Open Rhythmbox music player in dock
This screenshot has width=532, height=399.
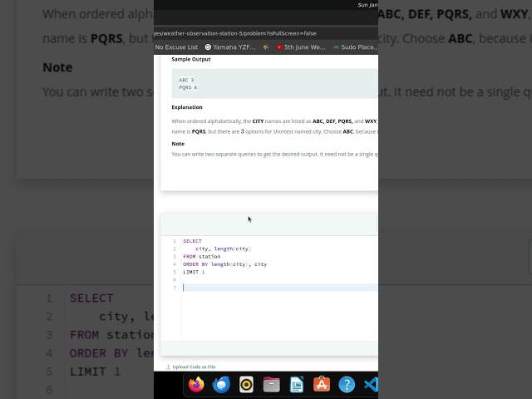pyautogui.click(x=246, y=385)
